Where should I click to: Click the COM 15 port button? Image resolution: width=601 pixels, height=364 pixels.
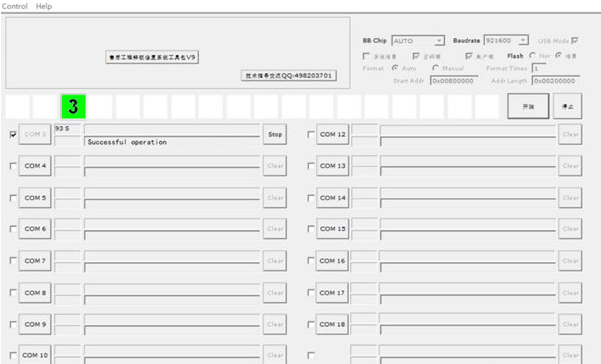[333, 229]
